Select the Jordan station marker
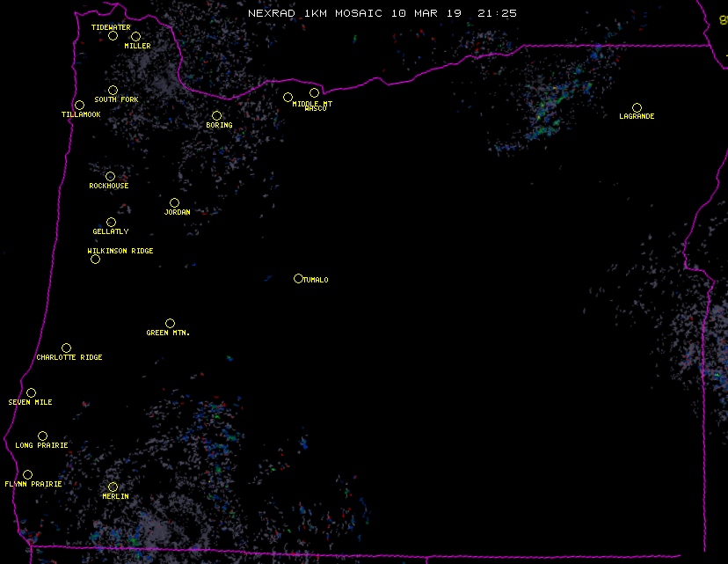Viewport: 728px width, 564px height. pyautogui.click(x=174, y=203)
